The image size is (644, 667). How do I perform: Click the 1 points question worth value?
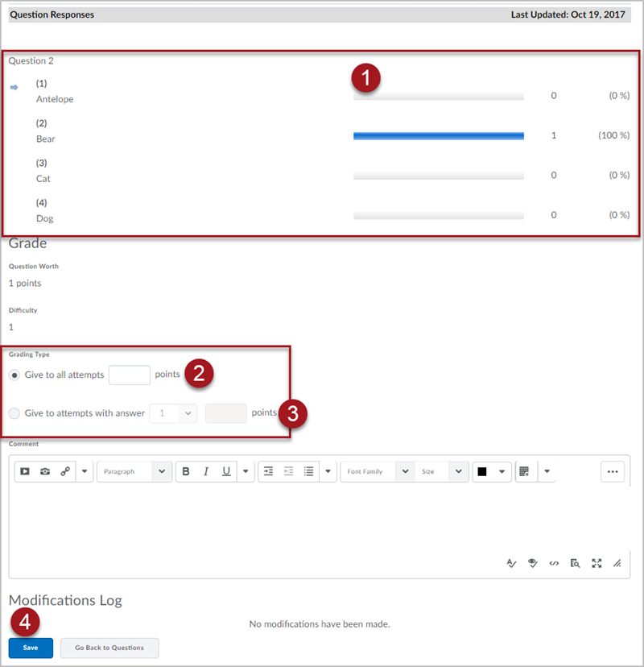click(25, 284)
